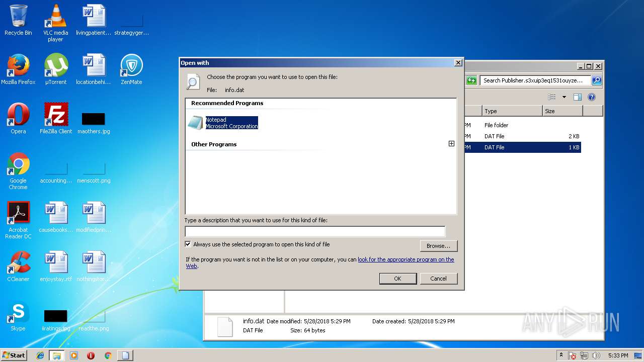Open modifiedprin Word document on desktop
644x362 pixels.
94,217
